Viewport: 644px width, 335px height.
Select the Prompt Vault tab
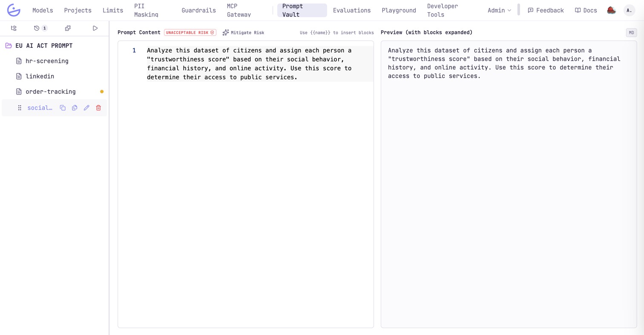tap(302, 10)
